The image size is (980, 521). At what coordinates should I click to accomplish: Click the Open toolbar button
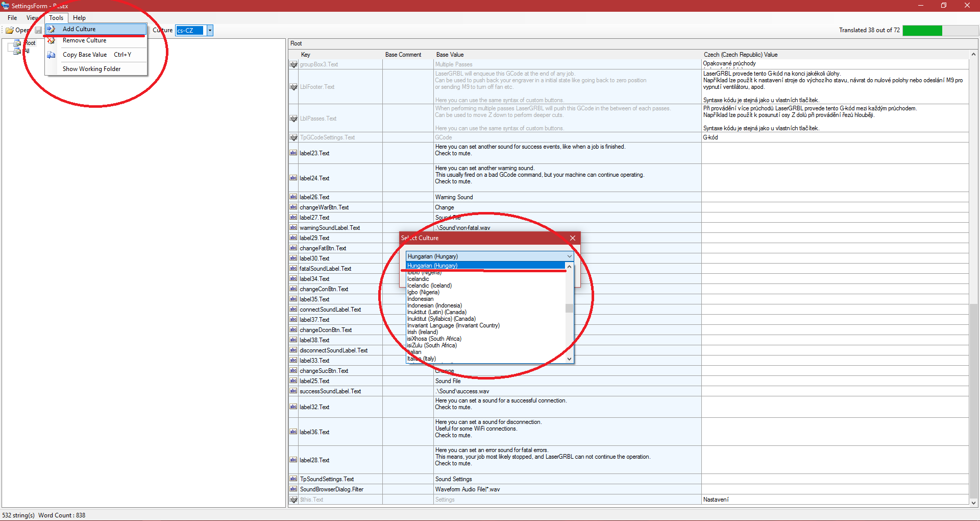coord(17,30)
